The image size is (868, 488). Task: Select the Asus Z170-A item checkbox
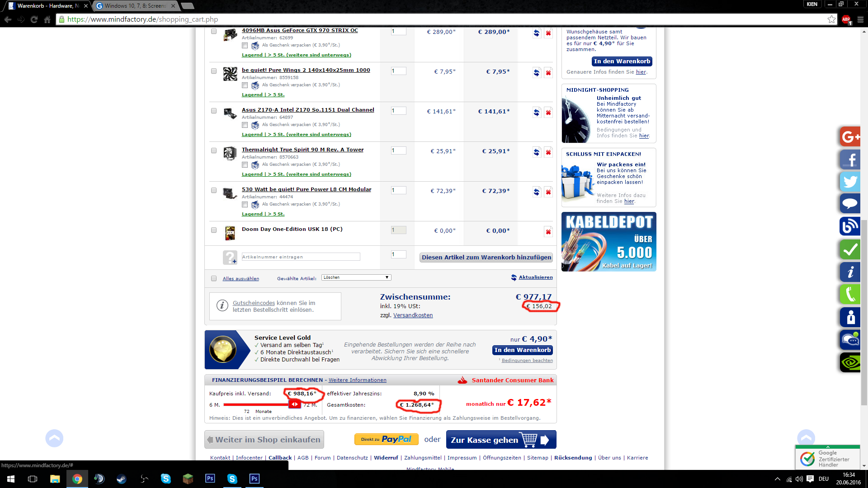[214, 111]
